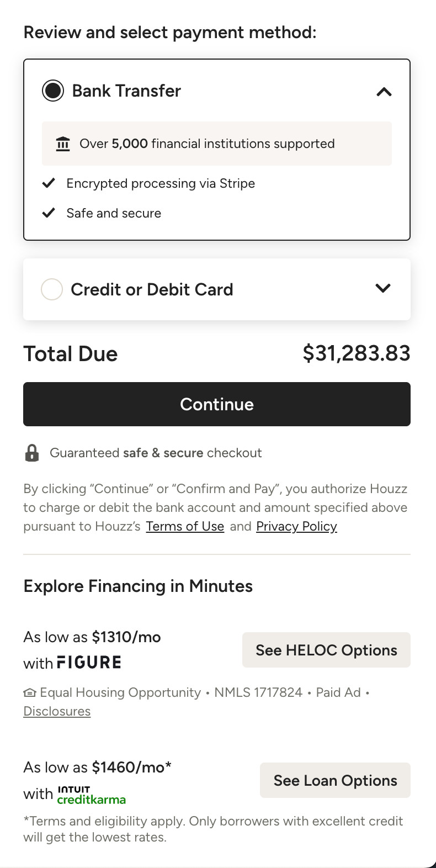Click the Intuit Credit Karma logo
This screenshot has width=436, height=868.
92,795
